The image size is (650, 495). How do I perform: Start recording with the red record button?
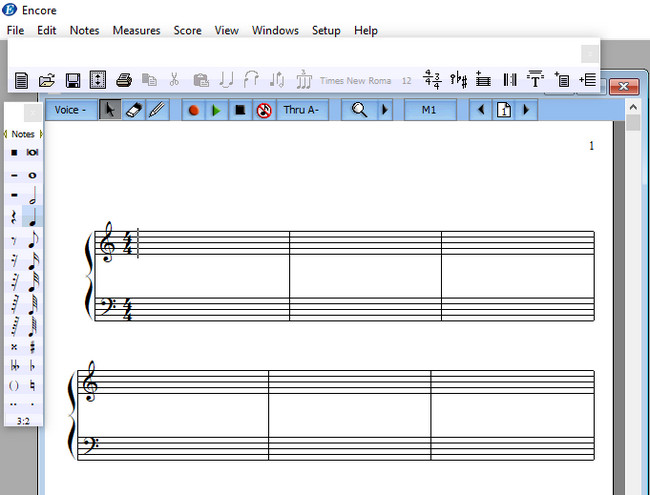[194, 110]
